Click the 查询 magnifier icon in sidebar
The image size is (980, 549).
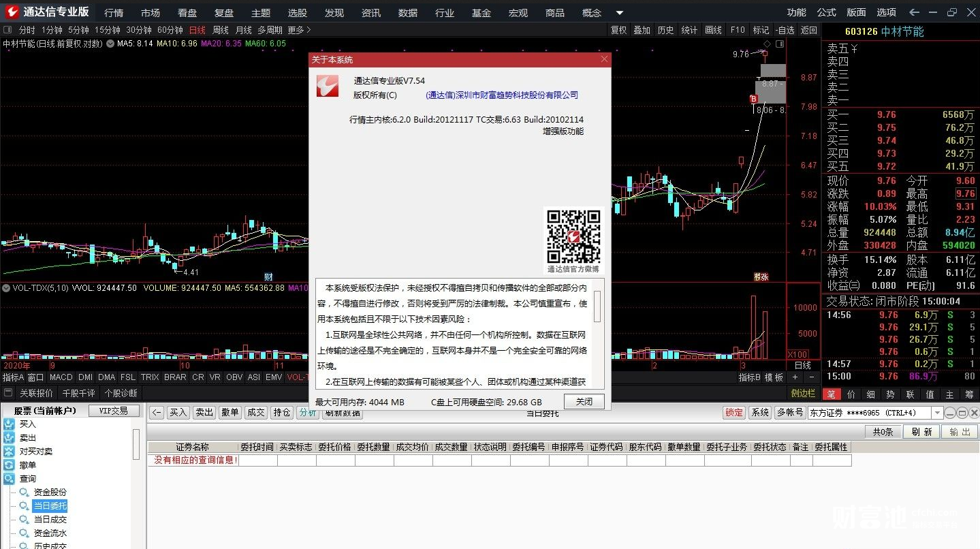pos(9,479)
